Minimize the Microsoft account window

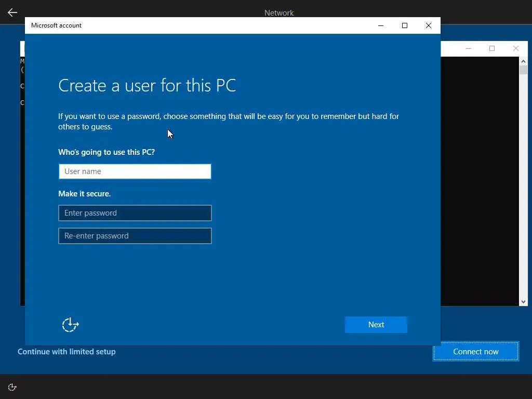pos(381,25)
